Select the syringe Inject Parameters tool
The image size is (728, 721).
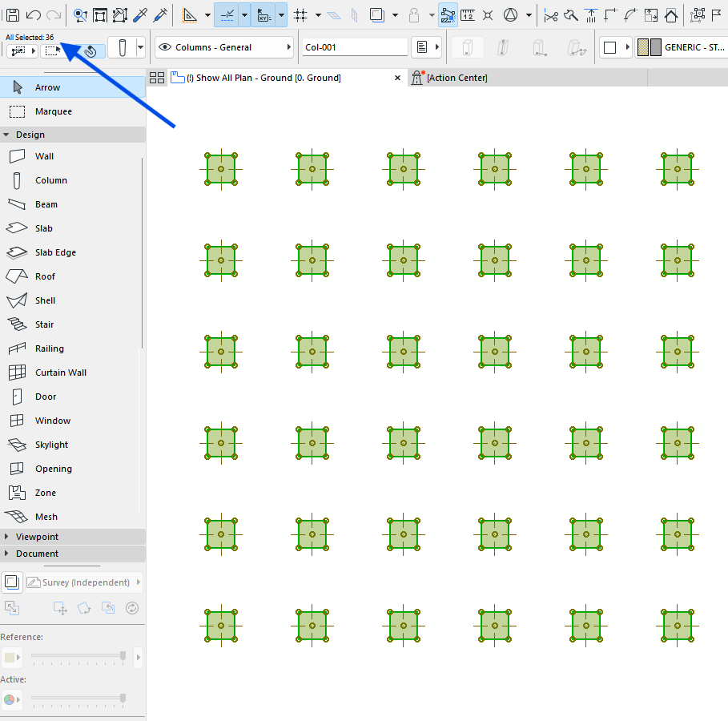160,14
